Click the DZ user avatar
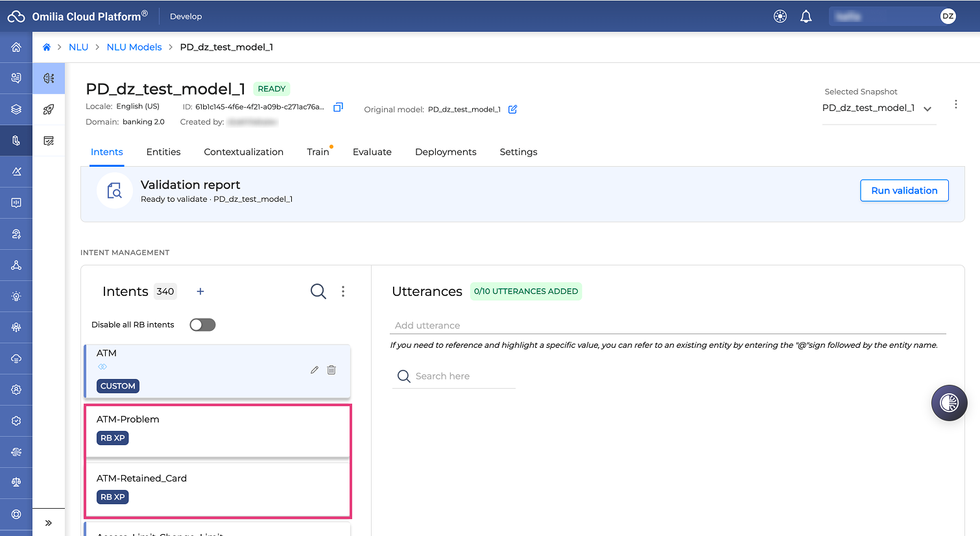Screen dimensions: 980x536 pyautogui.click(x=948, y=16)
